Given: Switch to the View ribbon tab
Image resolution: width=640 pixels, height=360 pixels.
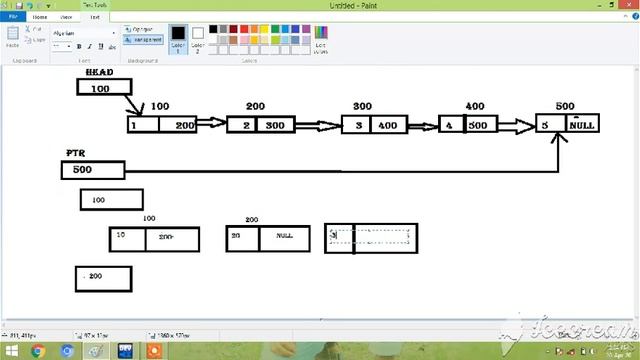Looking at the screenshot, I should tap(66, 17).
